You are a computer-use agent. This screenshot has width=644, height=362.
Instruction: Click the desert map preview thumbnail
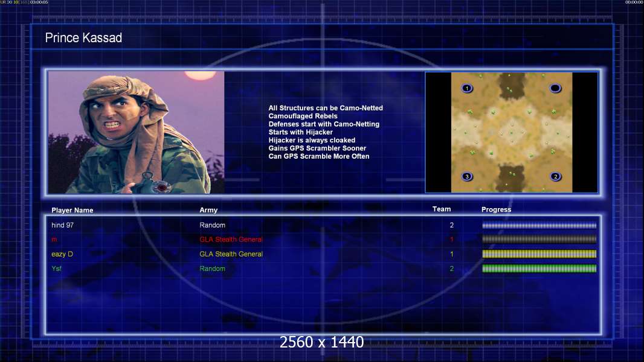(511, 132)
